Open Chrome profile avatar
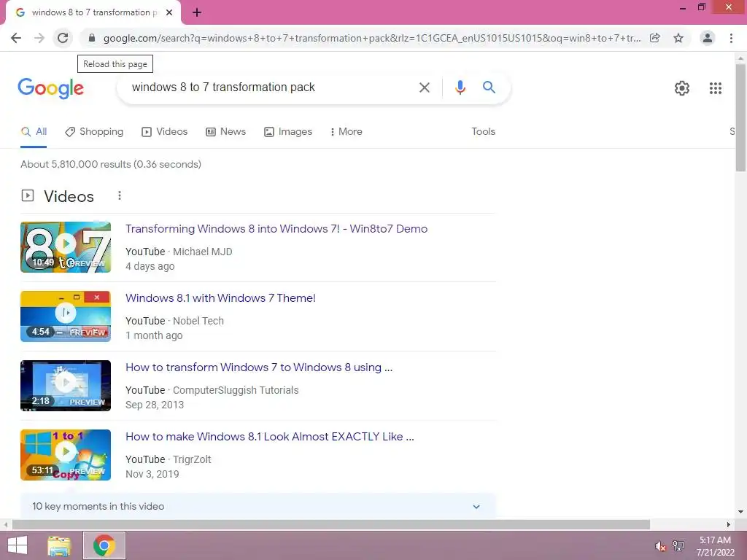747x560 pixels. tap(708, 38)
